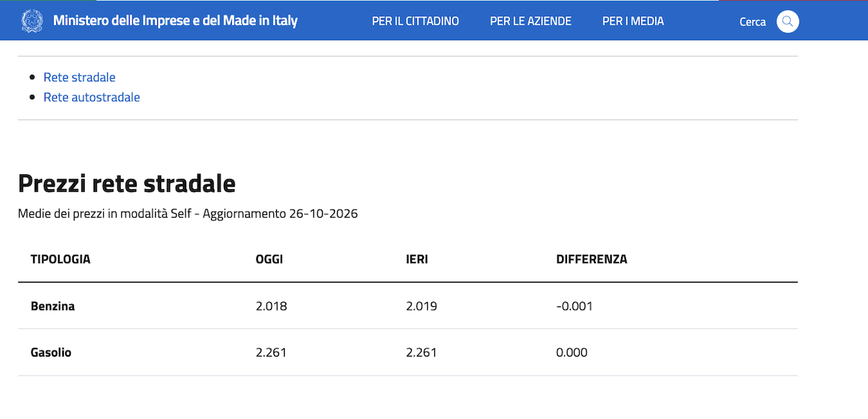Image resolution: width=868 pixels, height=419 pixels.
Task: Click the Benzina difference -0.001
Action: click(574, 306)
